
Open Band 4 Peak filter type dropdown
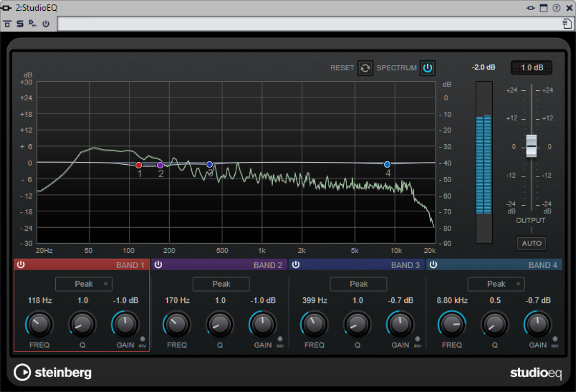[496, 284]
